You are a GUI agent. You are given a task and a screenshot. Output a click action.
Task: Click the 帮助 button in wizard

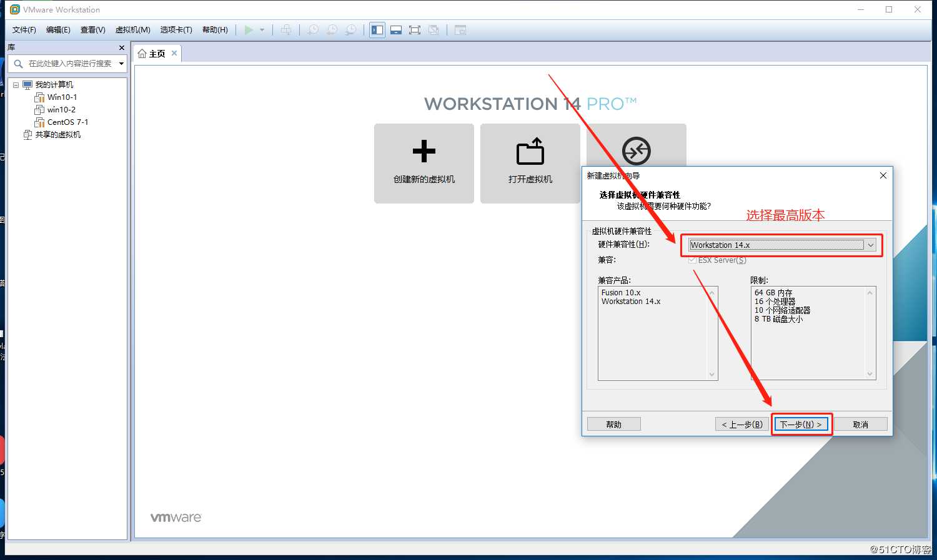614,425
